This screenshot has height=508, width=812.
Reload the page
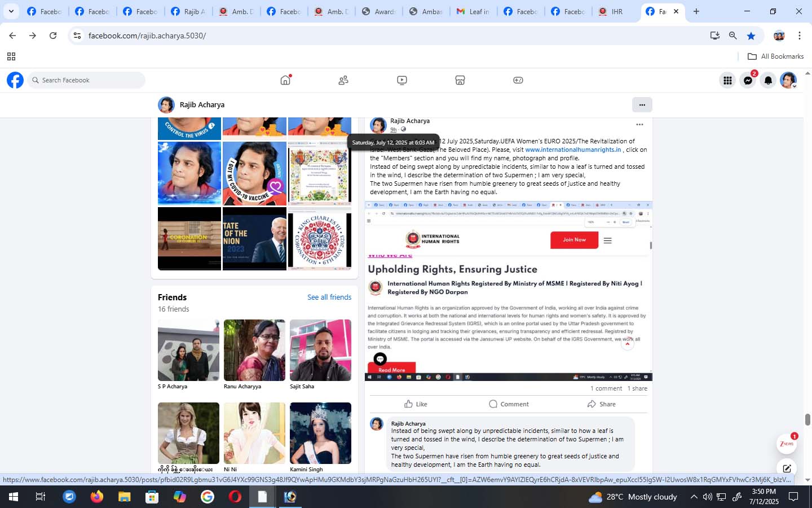pyautogui.click(x=53, y=36)
